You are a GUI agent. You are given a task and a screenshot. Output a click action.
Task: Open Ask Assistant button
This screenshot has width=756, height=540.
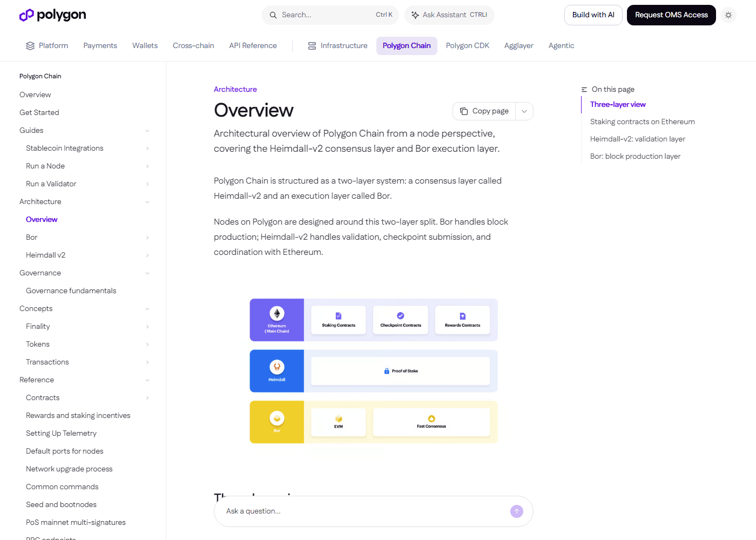point(449,15)
